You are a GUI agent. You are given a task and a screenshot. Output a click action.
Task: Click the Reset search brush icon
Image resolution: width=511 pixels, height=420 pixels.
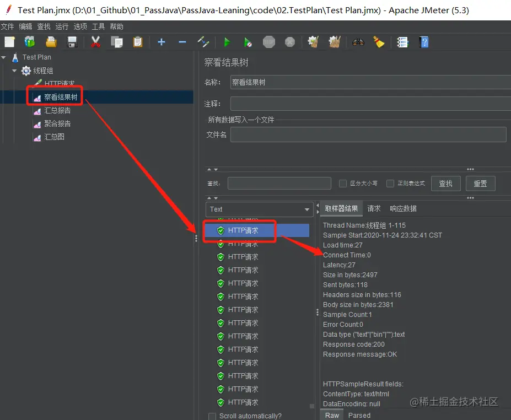pos(379,42)
